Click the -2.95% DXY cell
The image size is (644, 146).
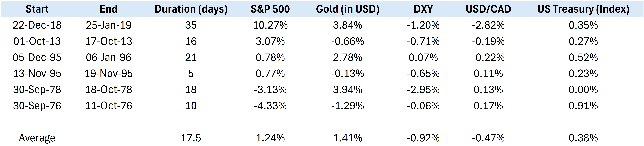click(423, 90)
